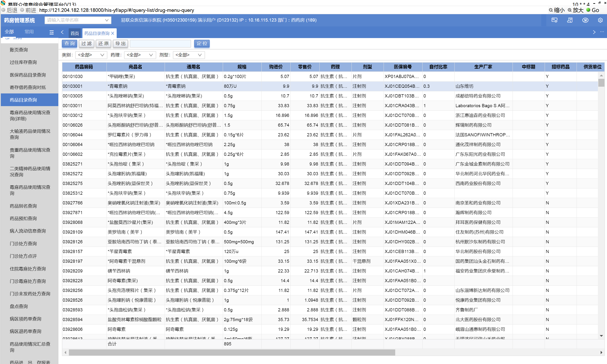Switch to the 首页 tab
607x364 pixels.
pos(75,33)
